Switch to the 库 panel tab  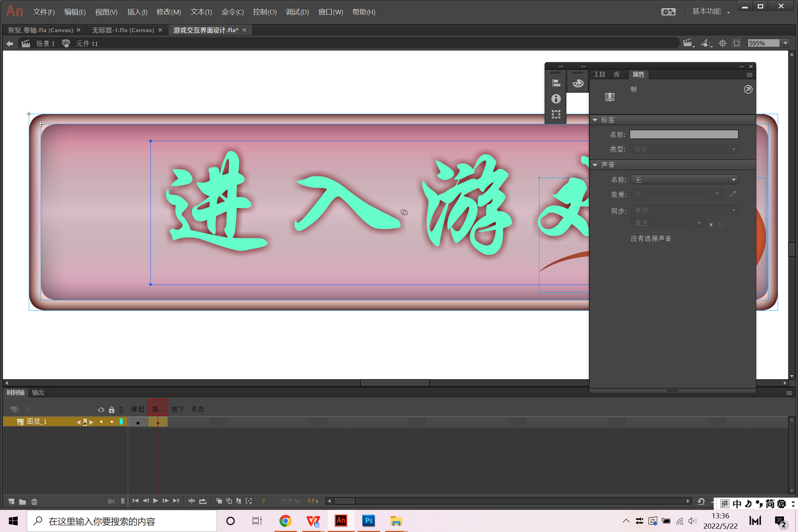click(617, 75)
